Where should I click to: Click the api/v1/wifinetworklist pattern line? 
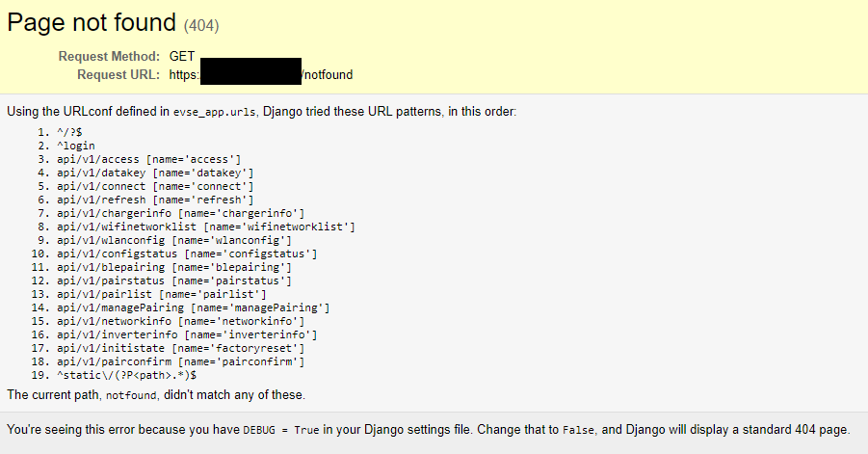pos(205,227)
